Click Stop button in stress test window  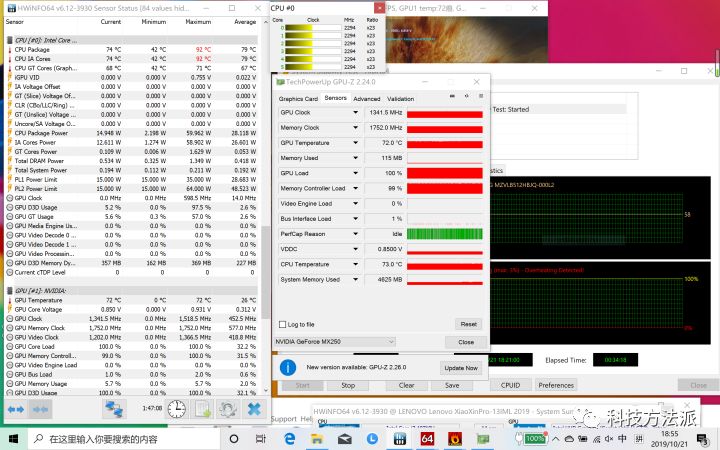(348, 385)
